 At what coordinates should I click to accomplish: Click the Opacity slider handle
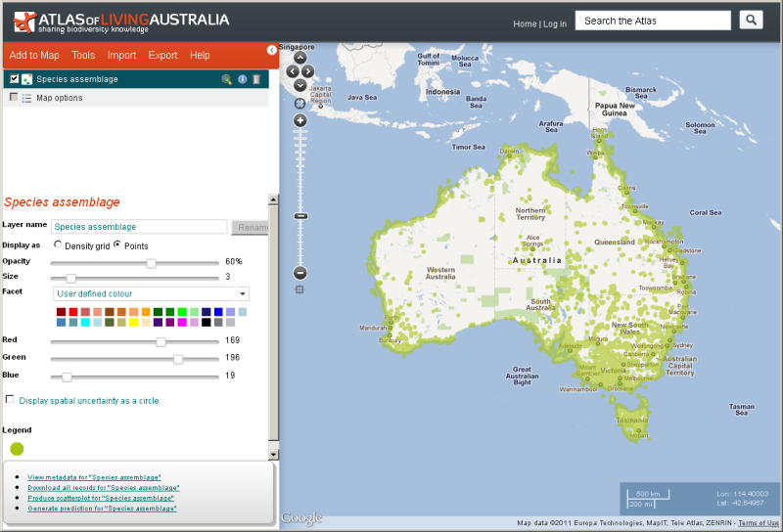pyautogui.click(x=152, y=263)
